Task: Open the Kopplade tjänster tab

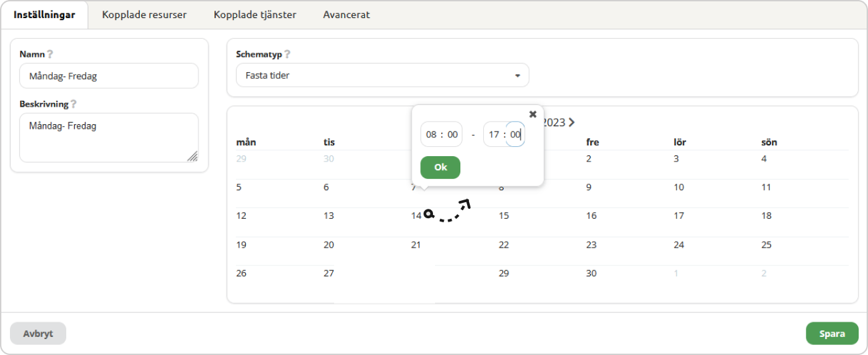Action: [x=255, y=15]
